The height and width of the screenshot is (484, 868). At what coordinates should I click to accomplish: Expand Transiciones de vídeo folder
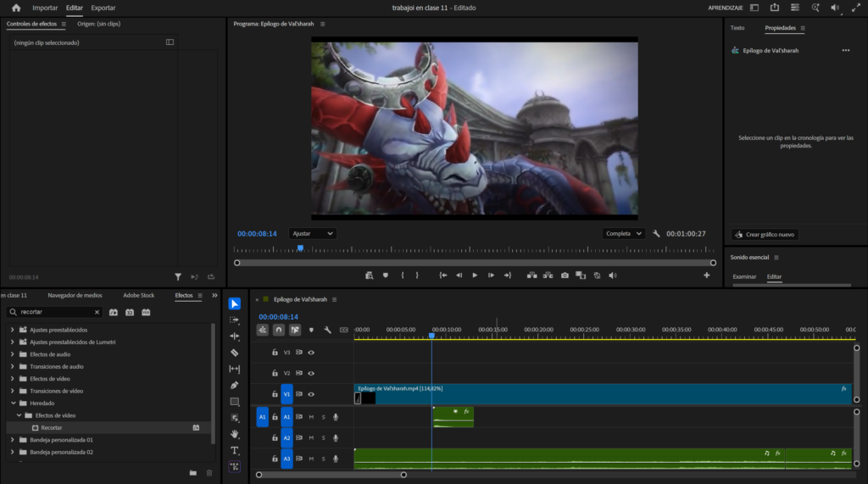coord(12,391)
